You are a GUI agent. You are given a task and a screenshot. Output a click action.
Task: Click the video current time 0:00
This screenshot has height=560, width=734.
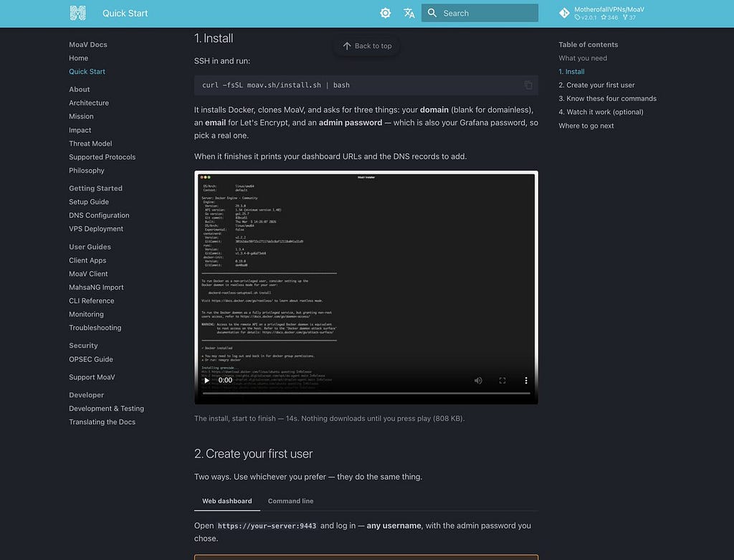225,380
